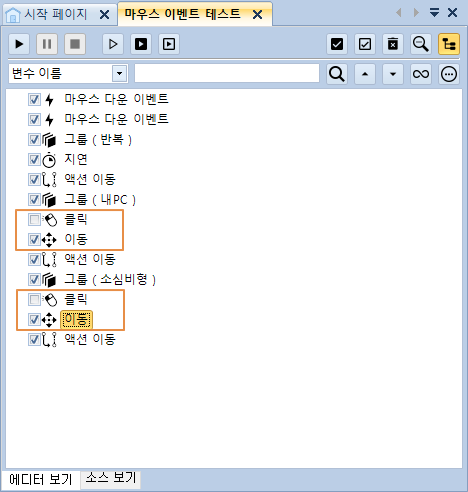Delete with the trash can icon
This screenshot has height=492, width=468.
393,44
